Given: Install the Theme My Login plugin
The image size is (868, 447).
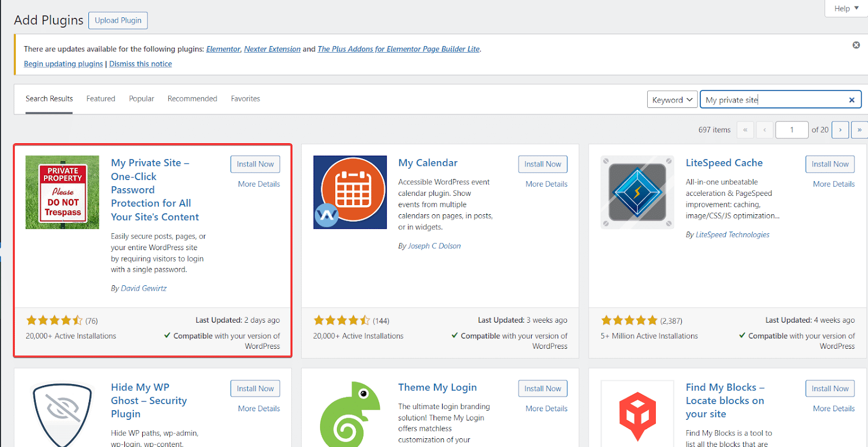Looking at the screenshot, I should coord(542,388).
